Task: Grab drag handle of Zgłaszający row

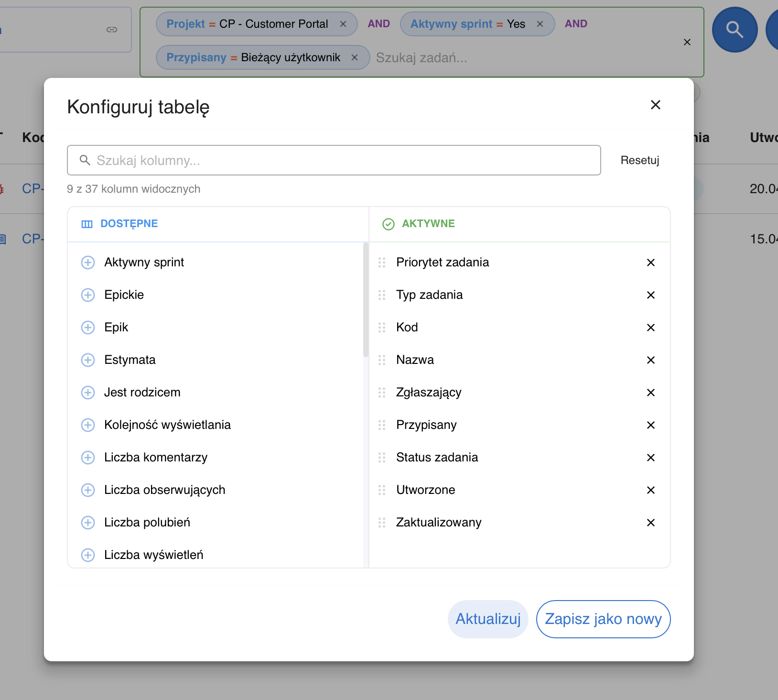Action: (x=382, y=393)
